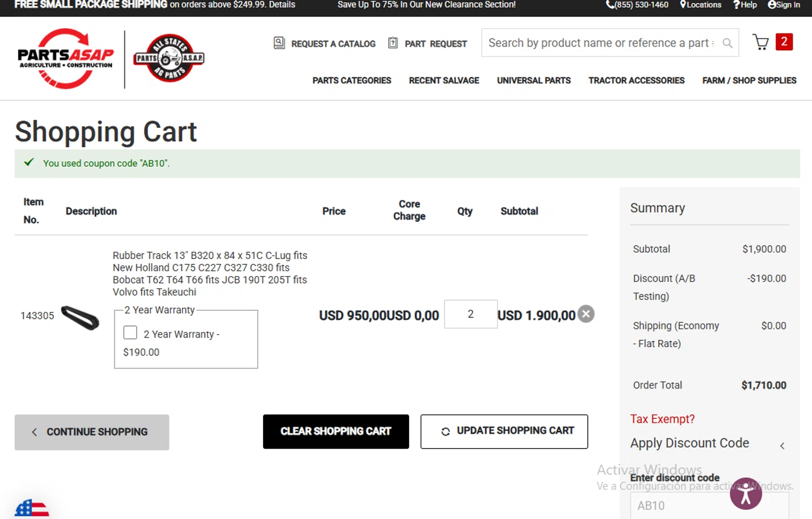Click REQUEST A CATALOG link
This screenshot has height=519, width=812.
[333, 44]
